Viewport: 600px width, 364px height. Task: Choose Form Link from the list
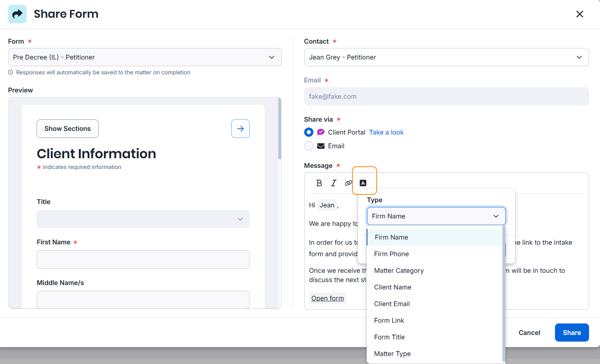(389, 320)
